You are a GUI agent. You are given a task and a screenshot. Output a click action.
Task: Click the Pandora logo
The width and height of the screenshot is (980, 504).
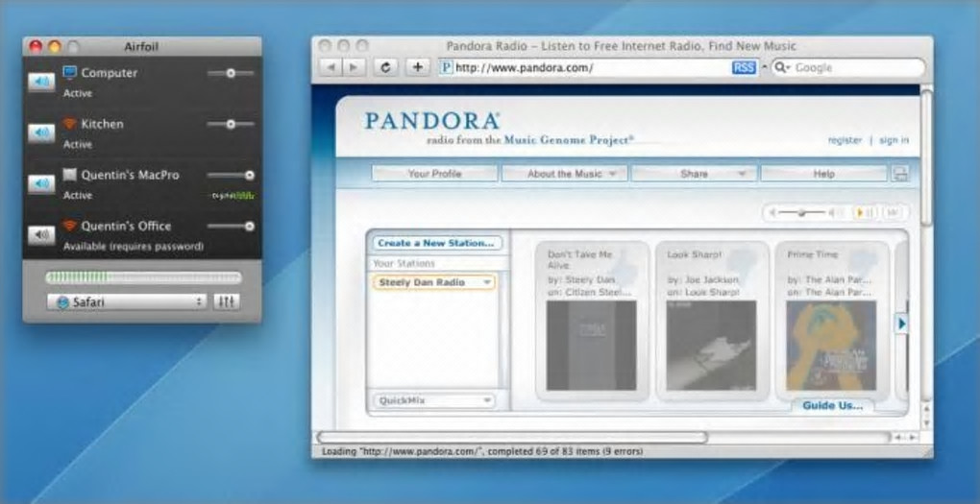pyautogui.click(x=432, y=121)
